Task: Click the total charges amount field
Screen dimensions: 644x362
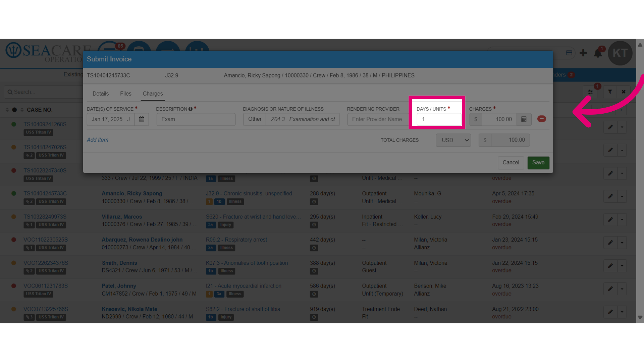Action: coord(510,140)
